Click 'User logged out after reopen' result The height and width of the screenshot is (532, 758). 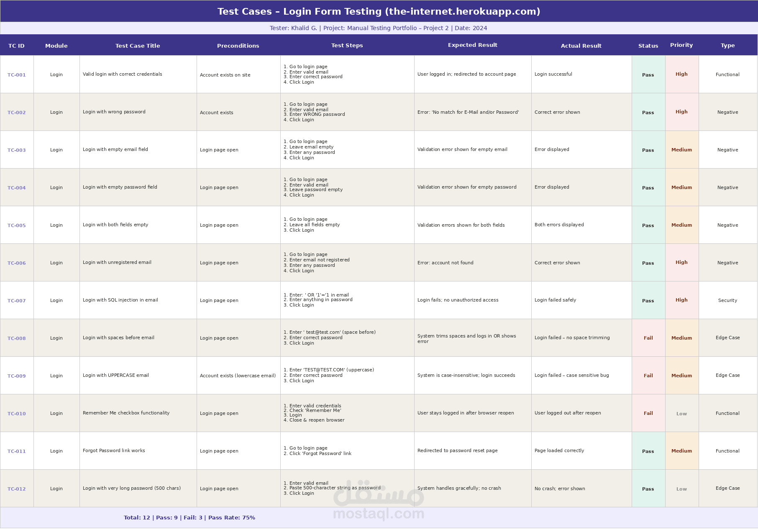pyautogui.click(x=568, y=413)
